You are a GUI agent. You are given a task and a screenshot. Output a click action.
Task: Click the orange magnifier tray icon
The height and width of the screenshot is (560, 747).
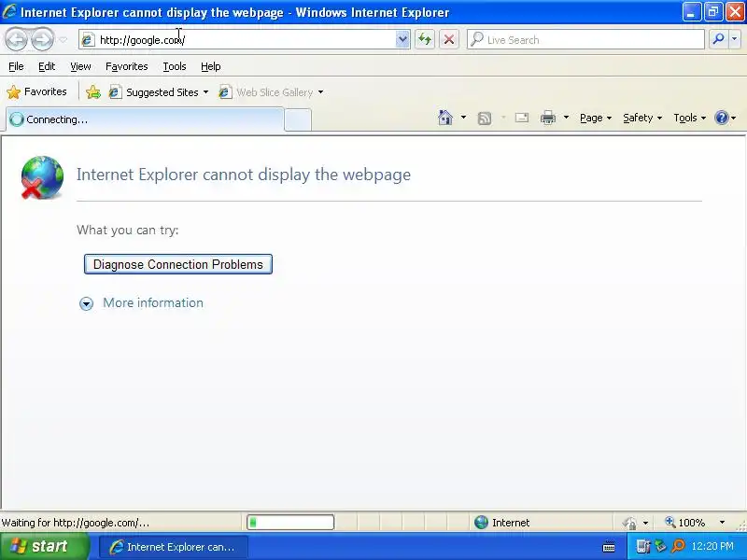(x=678, y=546)
